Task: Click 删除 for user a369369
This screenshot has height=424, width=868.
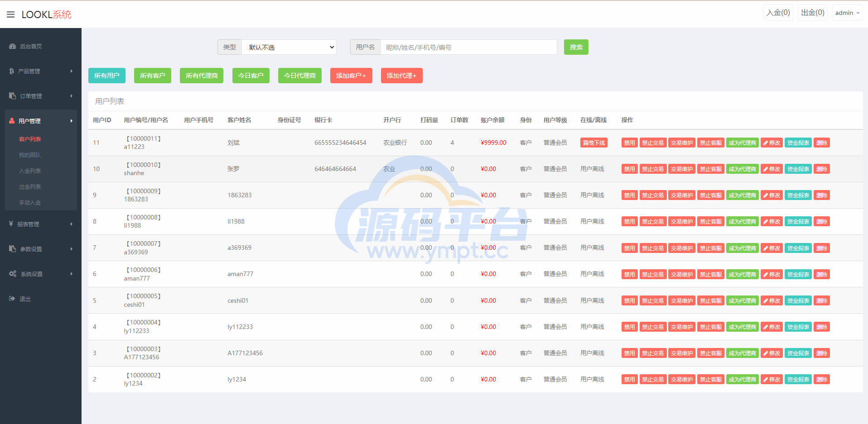Action: (x=822, y=248)
